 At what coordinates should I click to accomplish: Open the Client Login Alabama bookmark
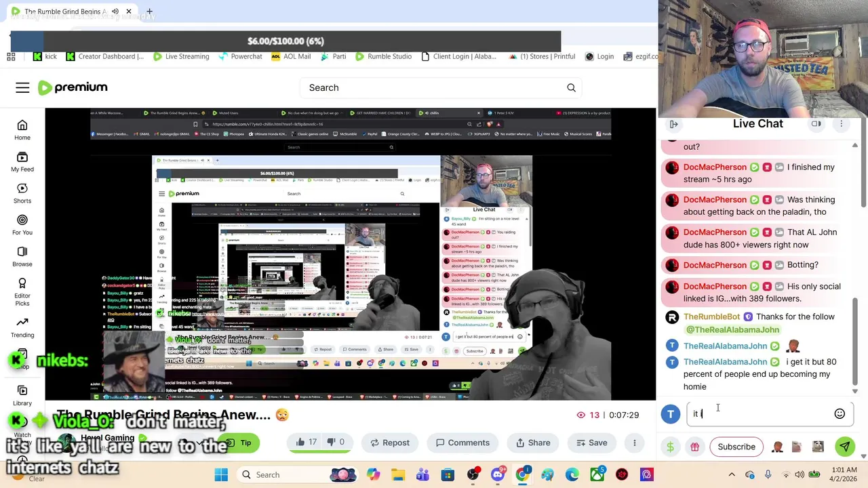(458, 56)
